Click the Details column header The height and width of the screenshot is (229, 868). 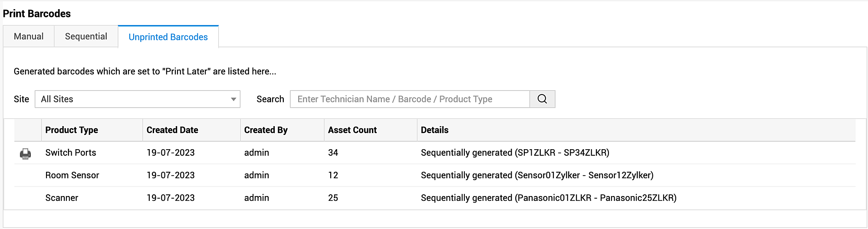434,130
